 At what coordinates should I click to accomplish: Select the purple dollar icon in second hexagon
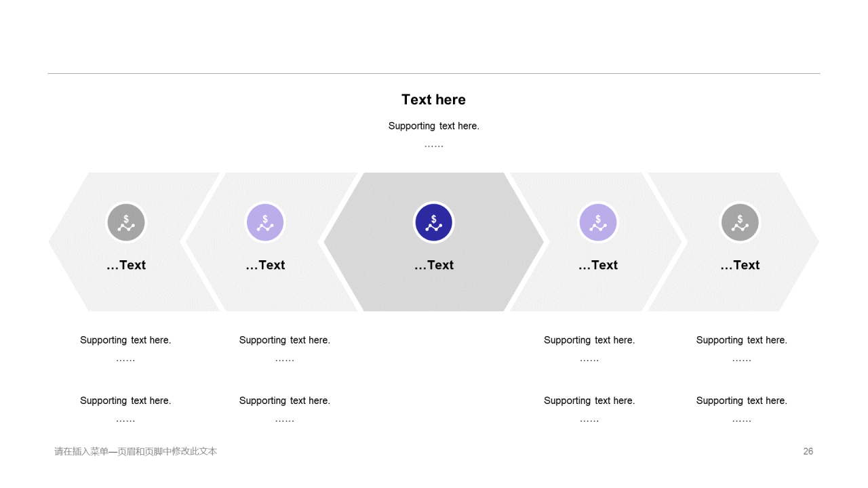click(264, 222)
